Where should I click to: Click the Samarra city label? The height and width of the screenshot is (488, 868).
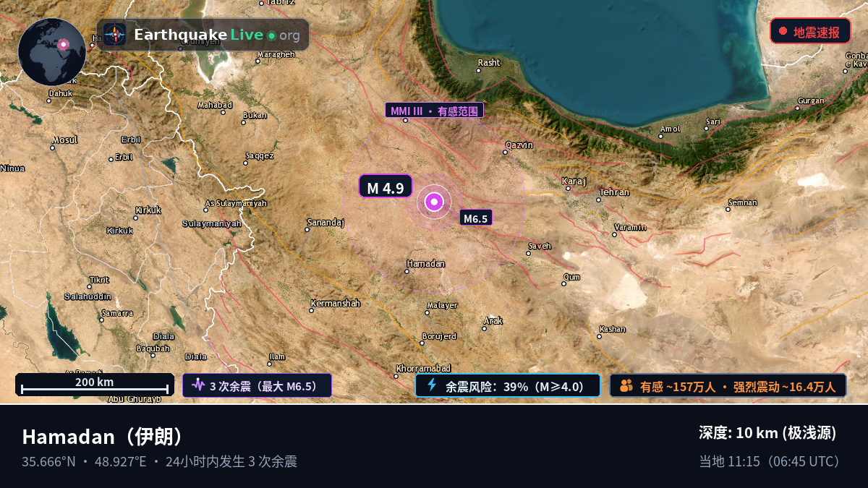point(117,313)
